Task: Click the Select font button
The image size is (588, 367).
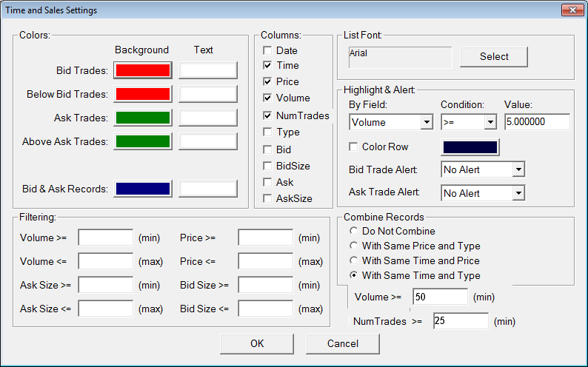Action: pos(494,57)
